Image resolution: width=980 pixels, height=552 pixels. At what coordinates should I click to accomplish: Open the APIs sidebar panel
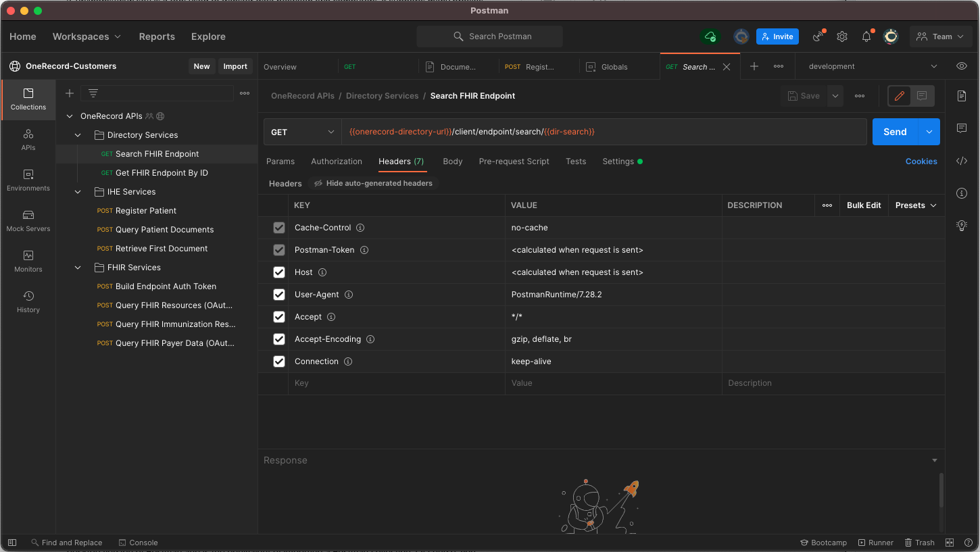[28, 140]
